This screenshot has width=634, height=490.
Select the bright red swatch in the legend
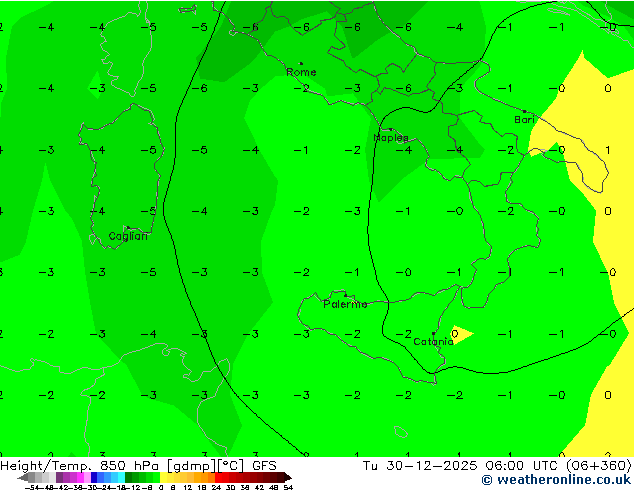point(218,477)
